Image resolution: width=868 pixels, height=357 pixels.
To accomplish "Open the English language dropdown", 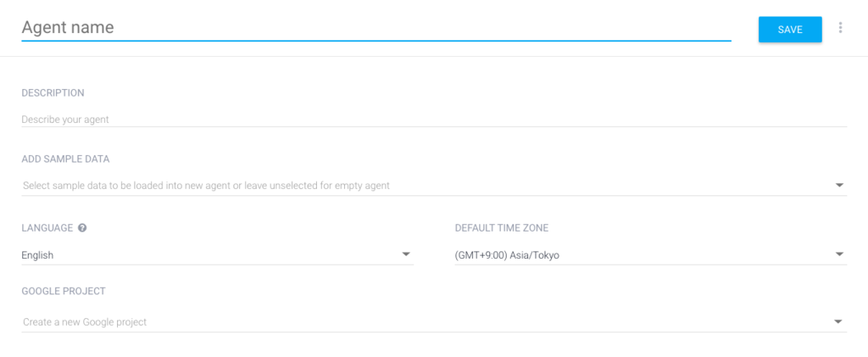I will tap(212, 254).
